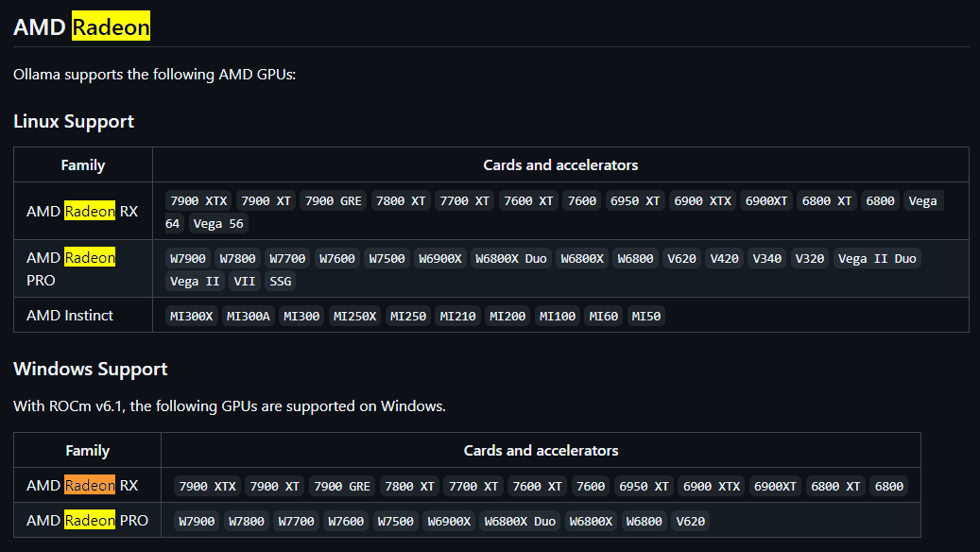Click the highlighted Radeon text in page title
Image resolution: width=980 pixels, height=552 pixels.
[111, 26]
